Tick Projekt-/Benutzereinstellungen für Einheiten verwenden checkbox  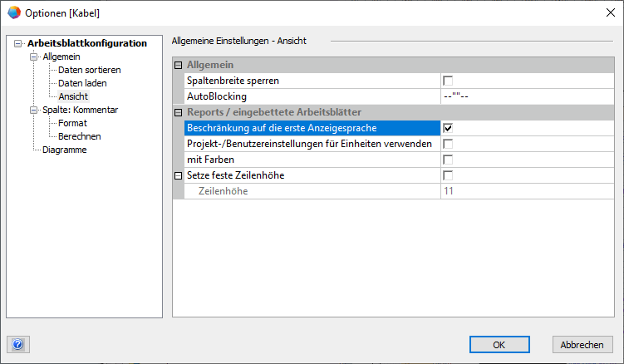point(448,144)
